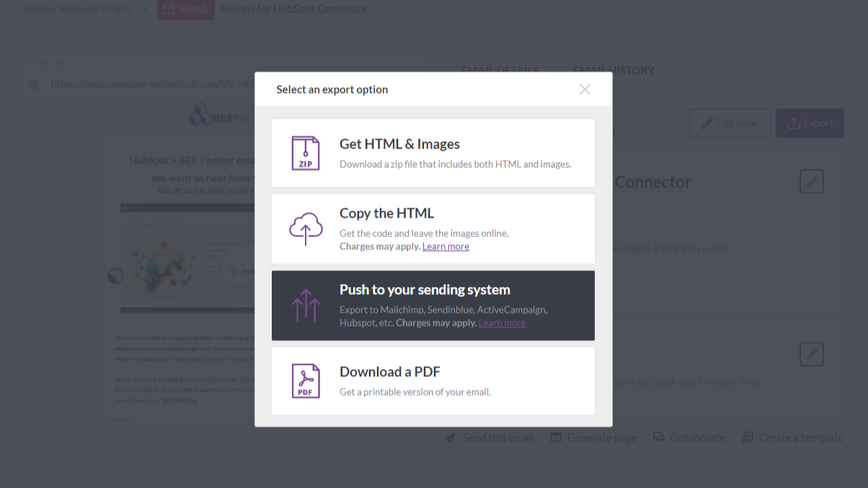Screen dimensions: 868x488
Task: Click the Generate page icon
Action: [x=556, y=438]
